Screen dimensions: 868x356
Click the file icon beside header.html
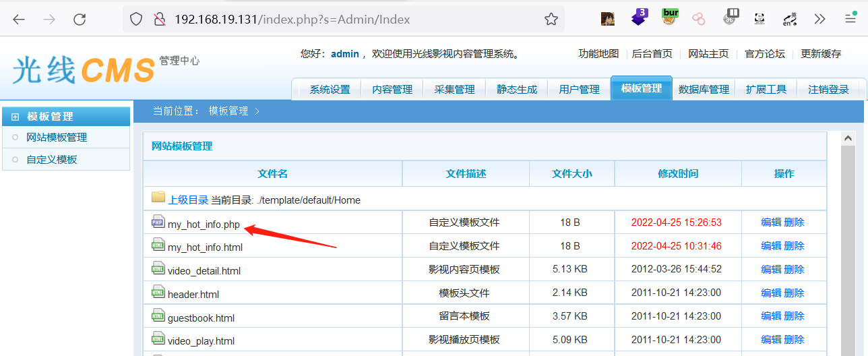(x=158, y=292)
